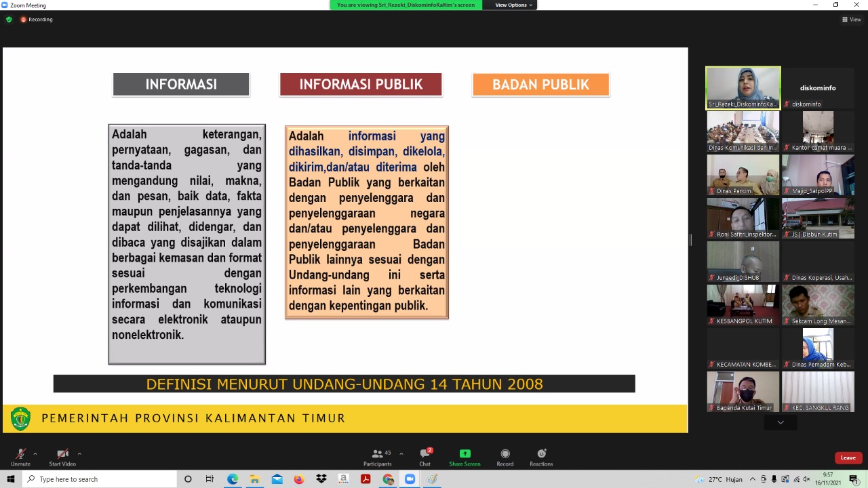
Task: Open Firefox from the taskbar
Action: (x=299, y=479)
